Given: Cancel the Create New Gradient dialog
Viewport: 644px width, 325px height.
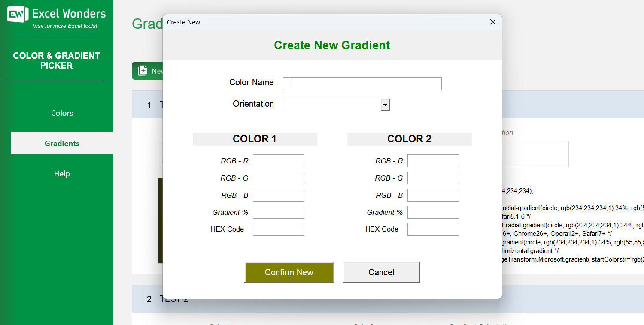Looking at the screenshot, I should point(381,272).
